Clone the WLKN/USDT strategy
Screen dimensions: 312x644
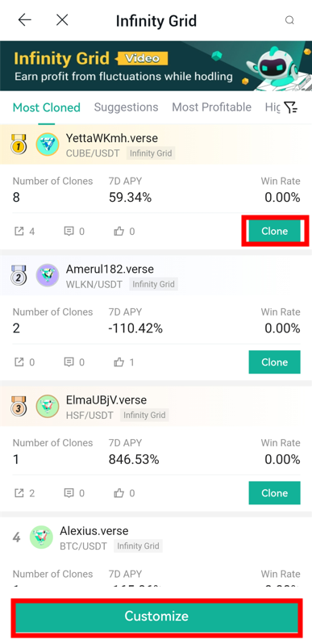pyautogui.click(x=275, y=362)
